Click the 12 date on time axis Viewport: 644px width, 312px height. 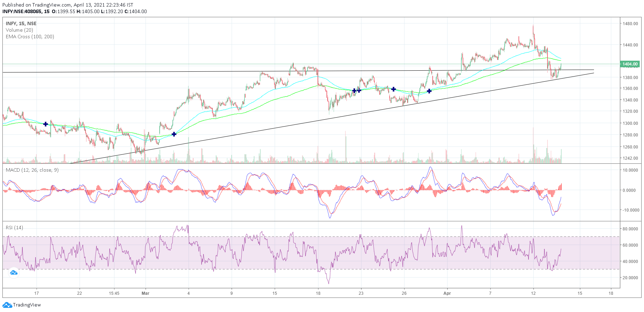533,293
